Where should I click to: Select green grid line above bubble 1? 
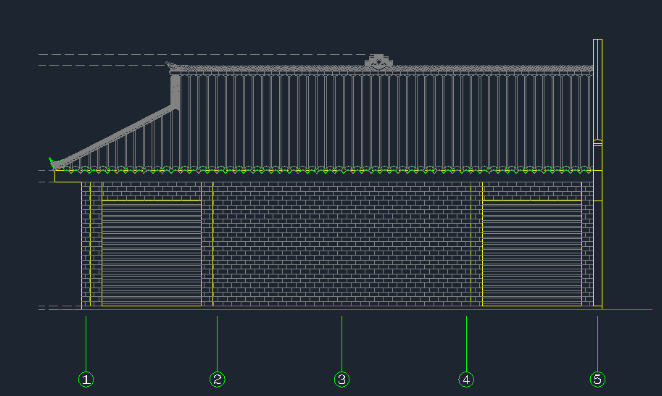coord(86,344)
